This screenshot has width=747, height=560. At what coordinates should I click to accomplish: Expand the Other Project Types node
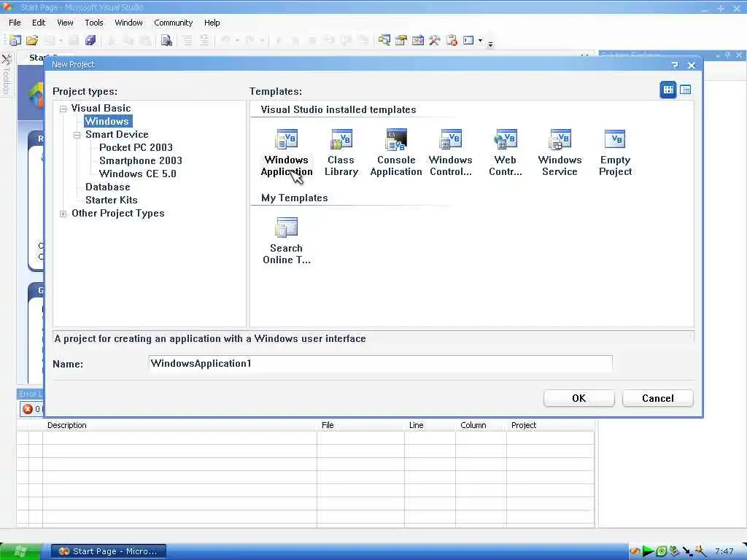63,214
